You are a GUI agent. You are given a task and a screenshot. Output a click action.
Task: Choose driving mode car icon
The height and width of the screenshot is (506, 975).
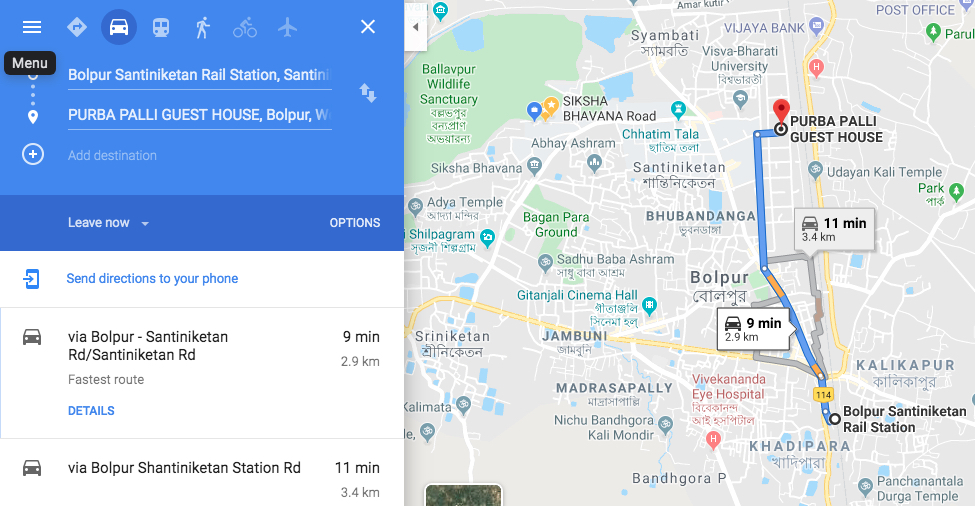tap(119, 27)
